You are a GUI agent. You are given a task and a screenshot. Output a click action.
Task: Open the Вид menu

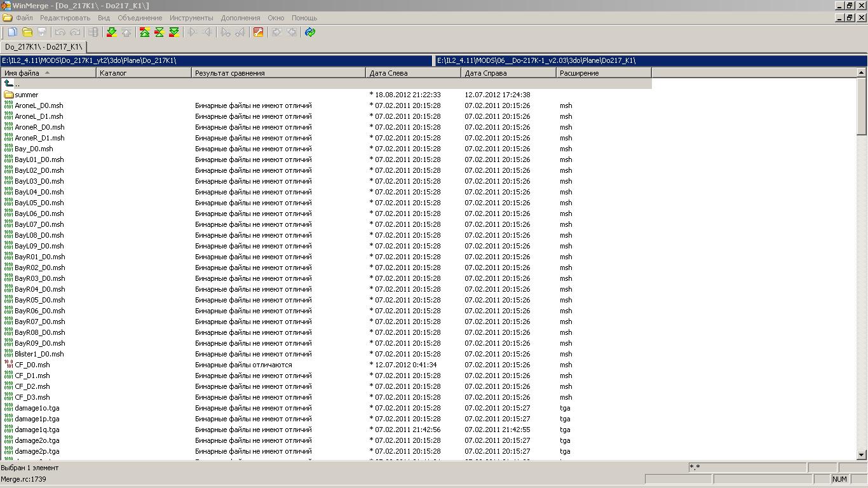(104, 18)
